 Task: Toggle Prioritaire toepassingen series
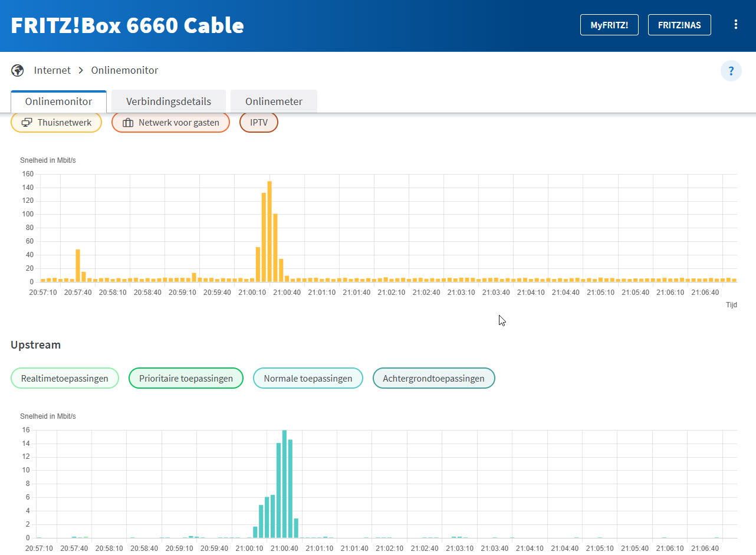186,379
